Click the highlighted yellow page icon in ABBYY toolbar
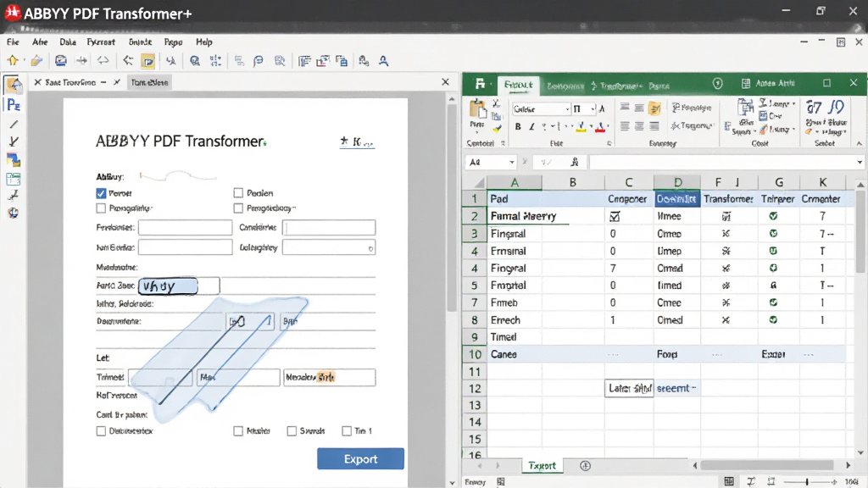This screenshot has width=868, height=488. click(x=147, y=61)
